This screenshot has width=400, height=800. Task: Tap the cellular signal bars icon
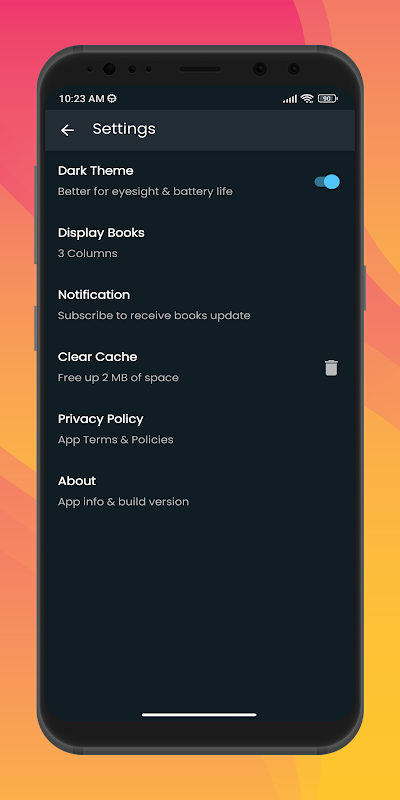point(290,99)
